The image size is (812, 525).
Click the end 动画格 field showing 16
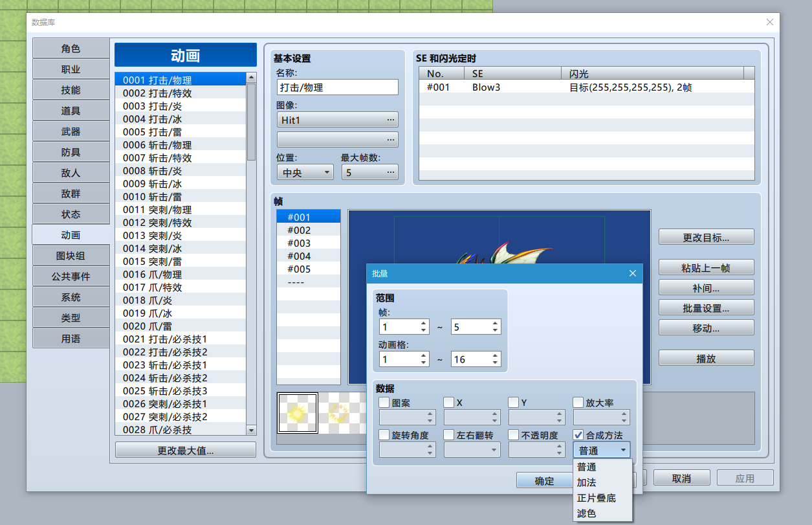click(472, 359)
